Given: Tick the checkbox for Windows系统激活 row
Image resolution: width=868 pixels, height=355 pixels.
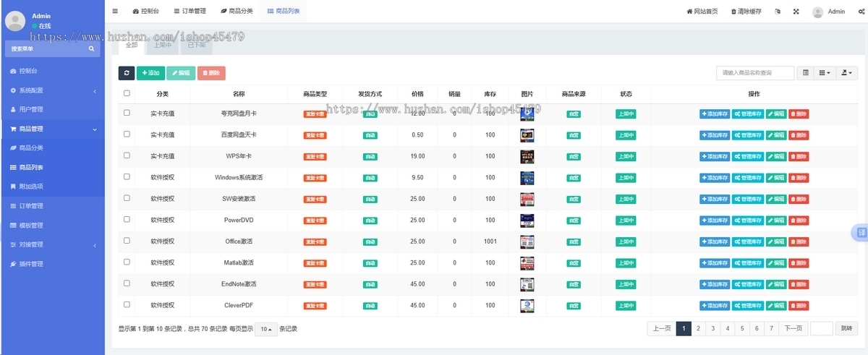Looking at the screenshot, I should pyautogui.click(x=127, y=176).
